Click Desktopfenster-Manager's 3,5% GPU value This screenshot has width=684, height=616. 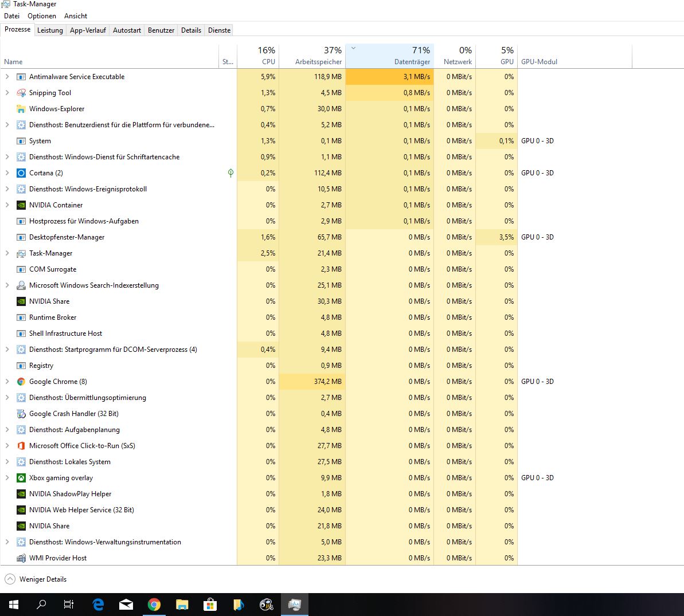pos(506,237)
